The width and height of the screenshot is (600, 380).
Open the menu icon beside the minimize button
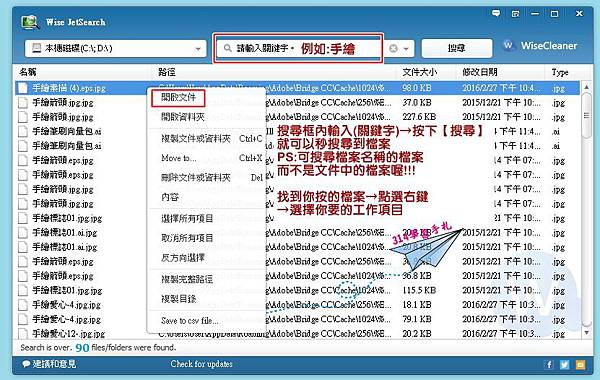515,14
